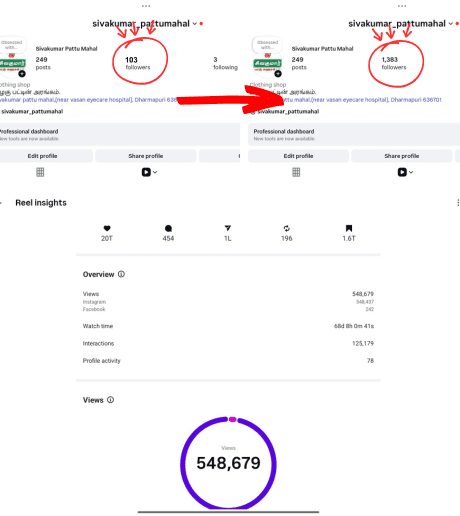Open address link in 103-followers profile
The height and width of the screenshot is (516, 460).
[88, 100]
